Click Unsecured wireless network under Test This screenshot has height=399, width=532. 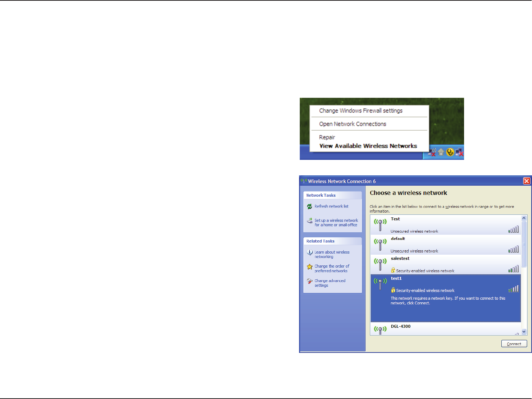pos(414,231)
